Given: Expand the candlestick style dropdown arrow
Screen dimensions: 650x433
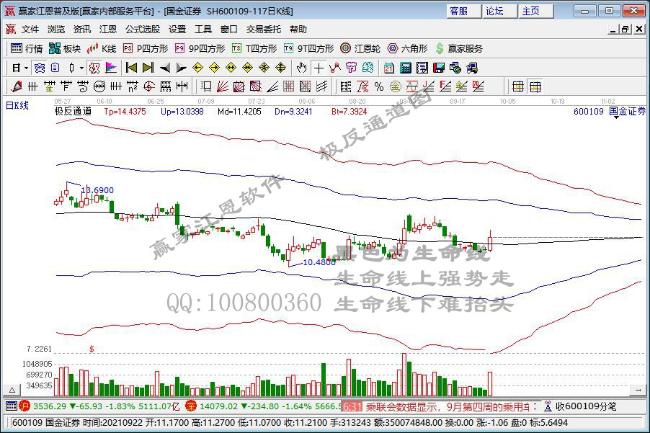Looking at the screenshot, I should point(82,68).
